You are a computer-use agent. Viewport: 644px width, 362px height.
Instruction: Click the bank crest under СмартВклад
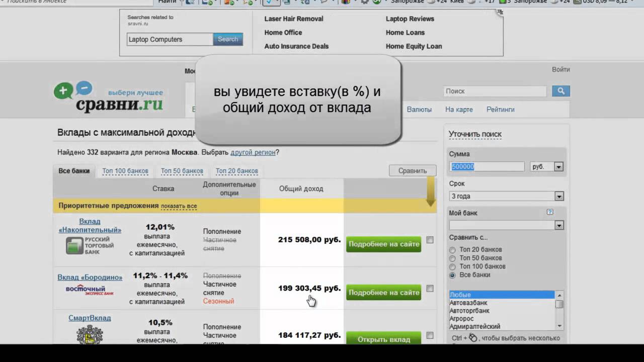(90, 334)
